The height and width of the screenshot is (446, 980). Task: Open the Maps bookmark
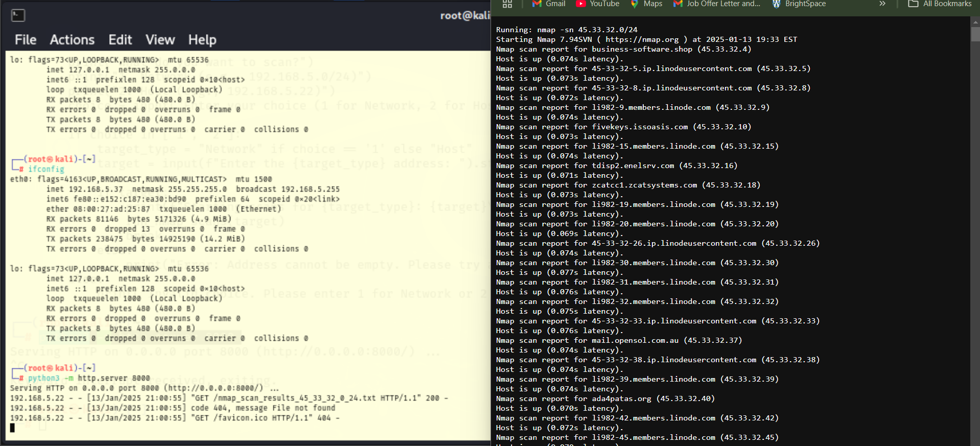[646, 4]
